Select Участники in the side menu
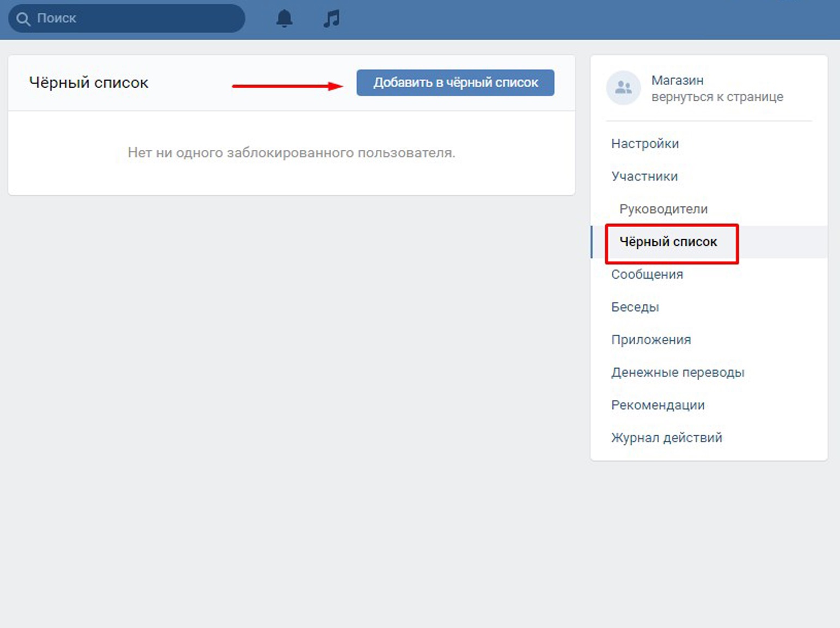 pyautogui.click(x=644, y=176)
